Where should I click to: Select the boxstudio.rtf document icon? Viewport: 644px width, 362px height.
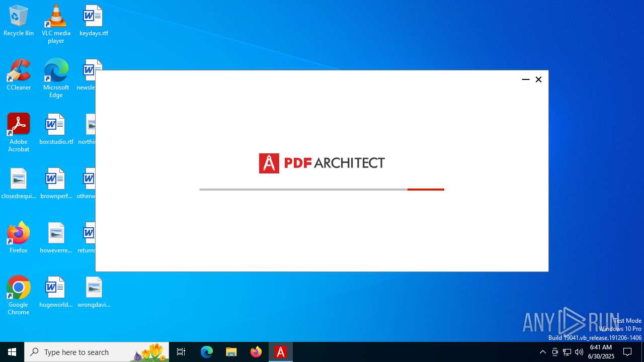pos(56,130)
